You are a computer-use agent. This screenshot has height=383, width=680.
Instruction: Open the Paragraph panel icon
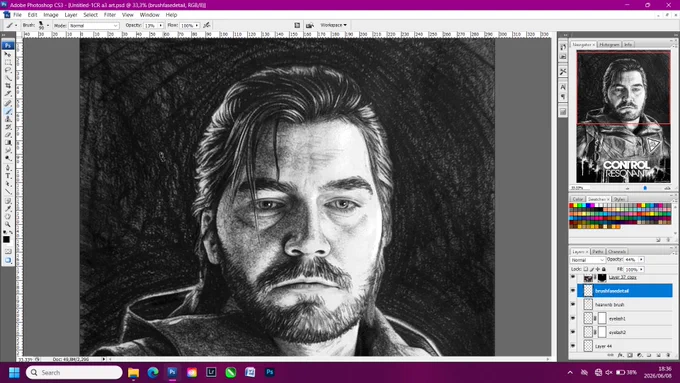563,96
